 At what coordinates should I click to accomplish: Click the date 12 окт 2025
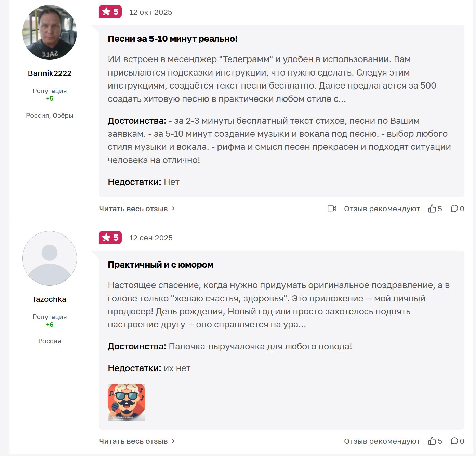(x=150, y=12)
